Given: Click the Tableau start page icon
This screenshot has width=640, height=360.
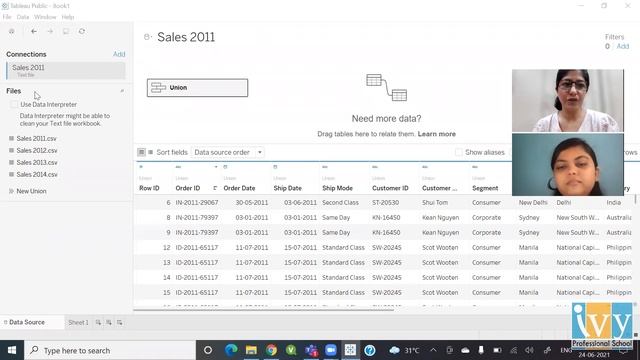Looking at the screenshot, I should tap(11, 31).
